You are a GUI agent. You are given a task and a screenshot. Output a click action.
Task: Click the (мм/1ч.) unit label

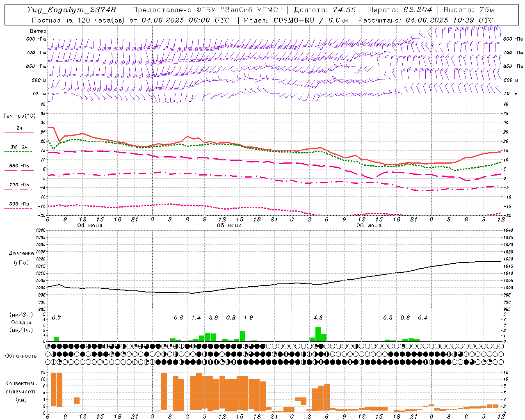[21, 330]
